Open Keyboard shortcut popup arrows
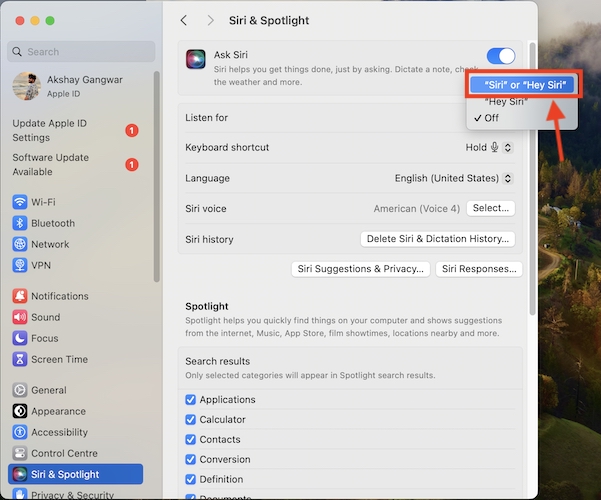The image size is (601, 500). (x=508, y=147)
